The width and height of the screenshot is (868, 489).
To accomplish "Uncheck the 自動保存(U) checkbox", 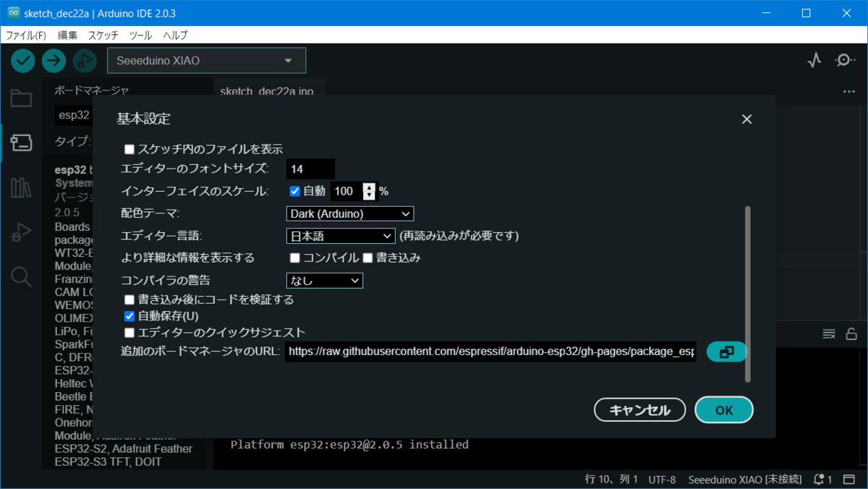I will coord(129,316).
